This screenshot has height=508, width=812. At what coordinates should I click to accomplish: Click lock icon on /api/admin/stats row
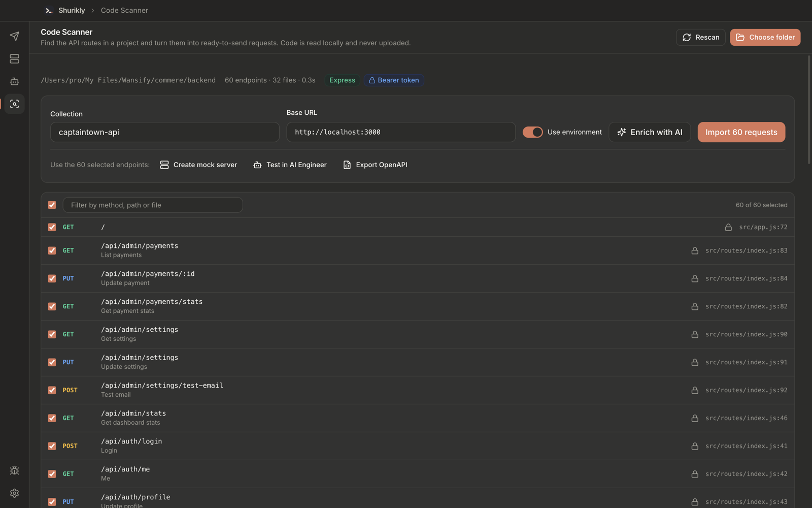pyautogui.click(x=695, y=418)
